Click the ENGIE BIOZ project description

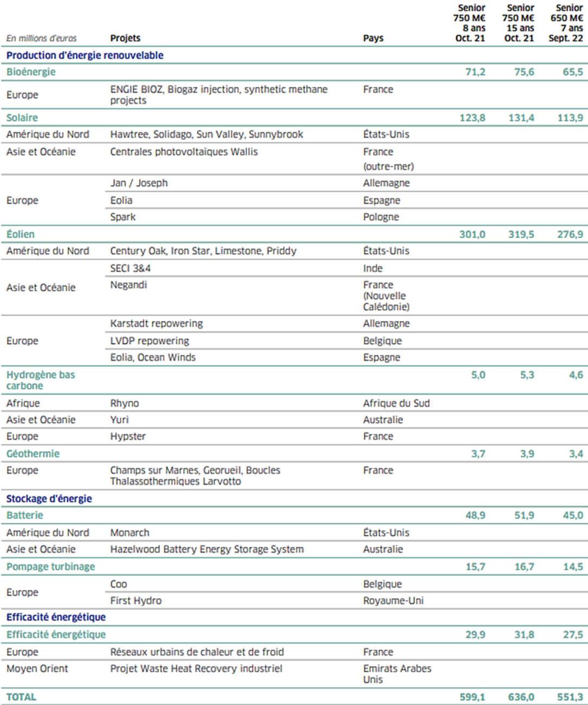point(218,94)
